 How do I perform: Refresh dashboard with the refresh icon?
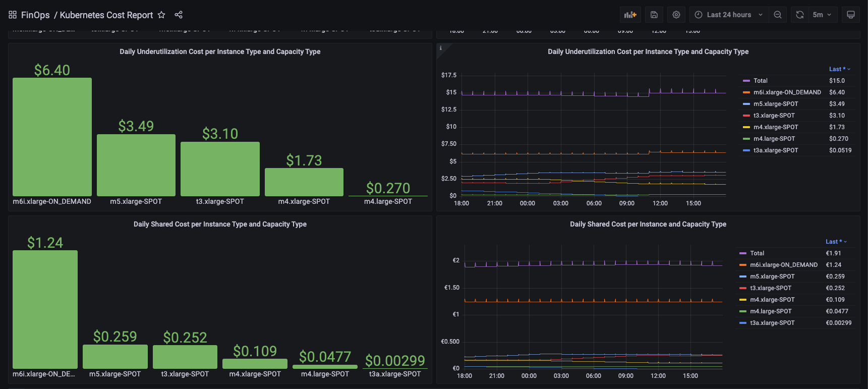coord(800,15)
